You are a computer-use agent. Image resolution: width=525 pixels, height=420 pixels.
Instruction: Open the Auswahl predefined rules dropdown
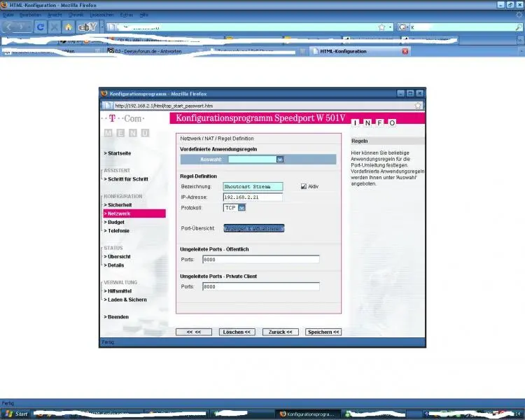point(279,159)
